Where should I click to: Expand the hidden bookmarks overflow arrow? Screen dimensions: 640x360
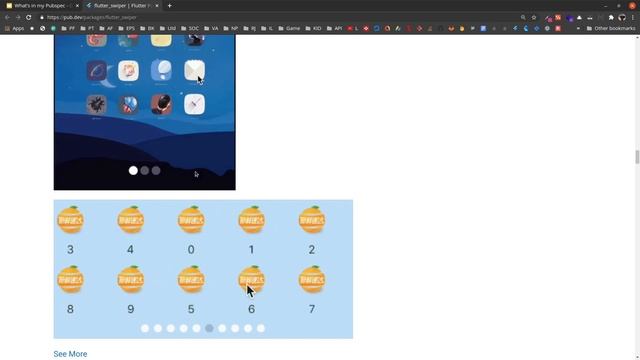point(578,29)
